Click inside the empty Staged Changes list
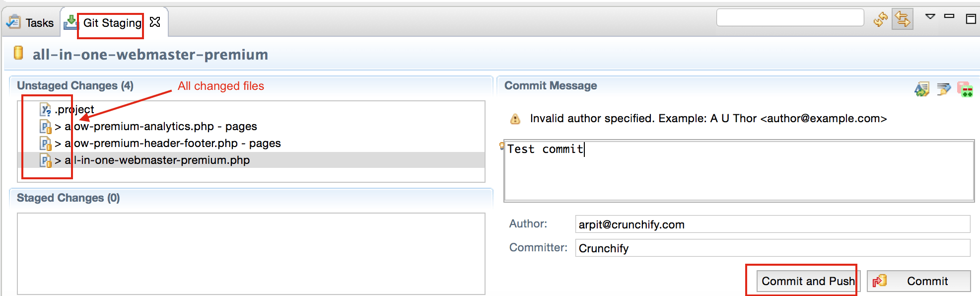Image resolution: width=980 pixels, height=296 pixels. (251, 253)
